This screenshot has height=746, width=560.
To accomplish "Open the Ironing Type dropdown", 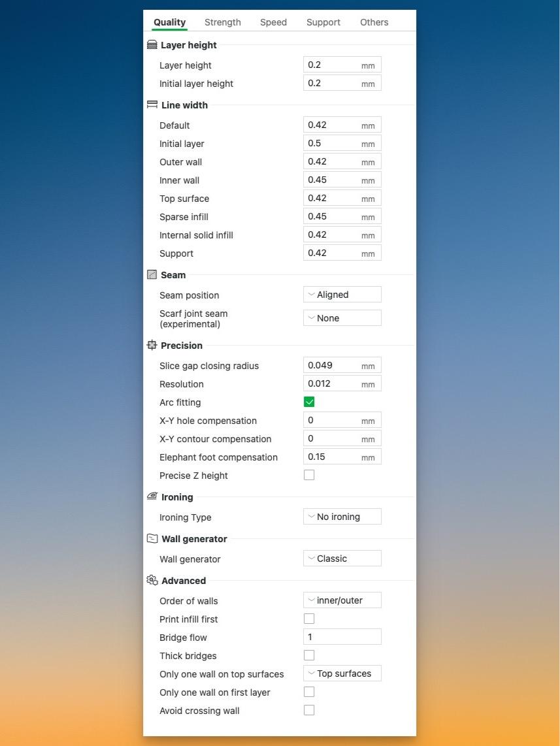I will click(x=342, y=517).
